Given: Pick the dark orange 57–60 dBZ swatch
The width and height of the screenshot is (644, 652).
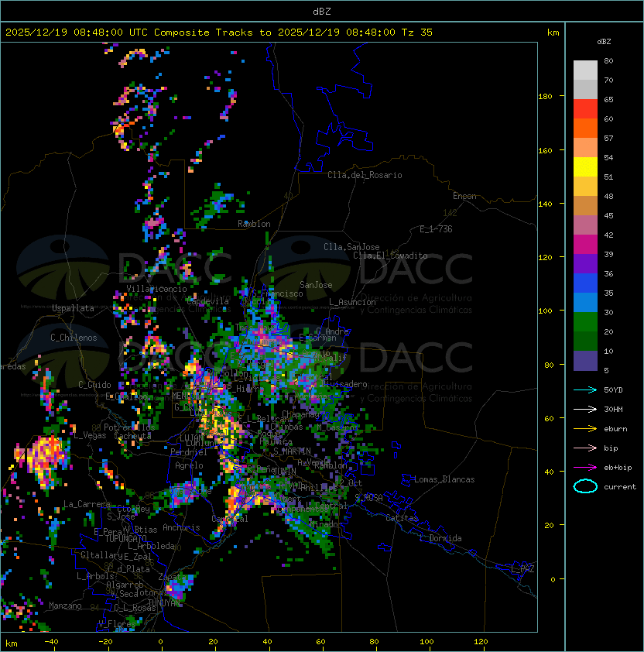Looking at the screenshot, I should 585,128.
